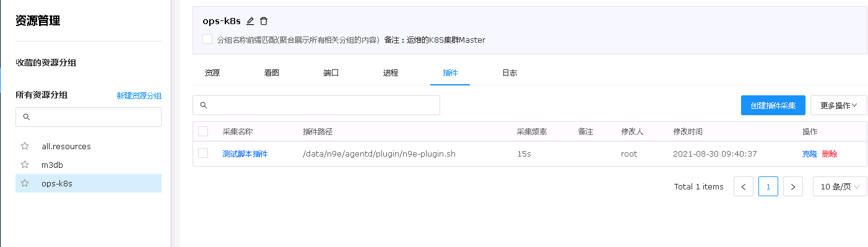Enable group name prefix matching checkbox
This screenshot has height=247, width=868.
pos(207,39)
